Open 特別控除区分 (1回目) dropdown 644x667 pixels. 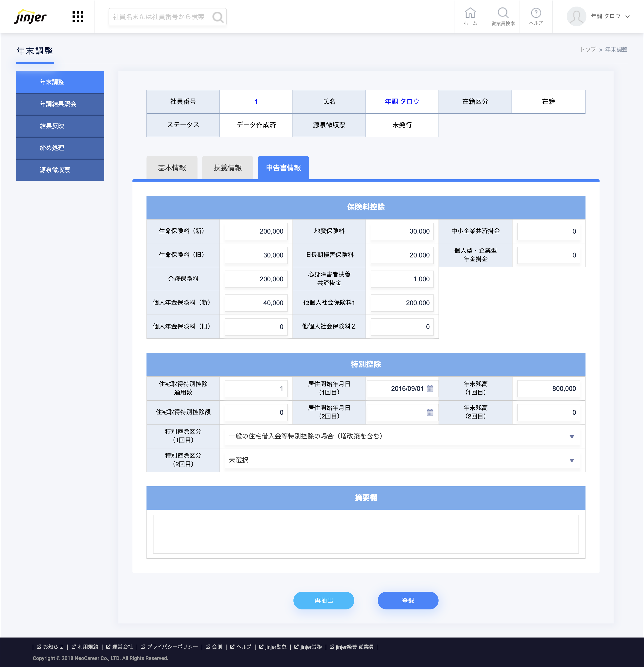coord(402,436)
